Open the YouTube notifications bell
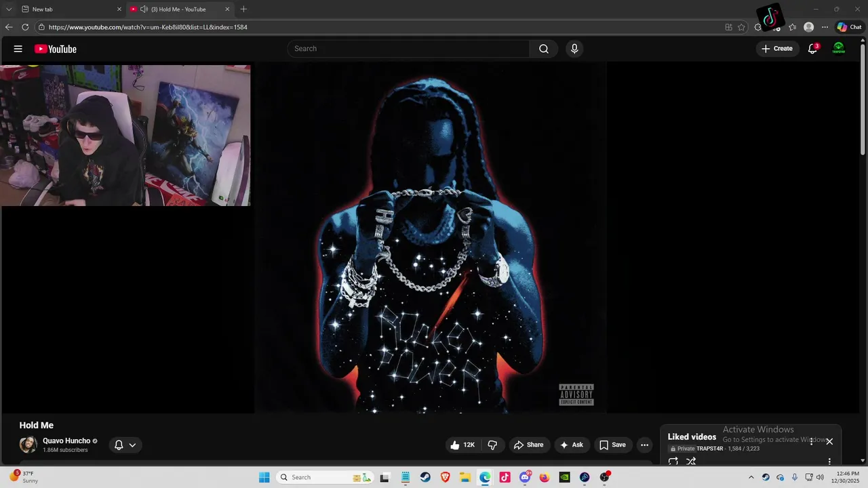Screen dimensions: 868x488 [813, 49]
